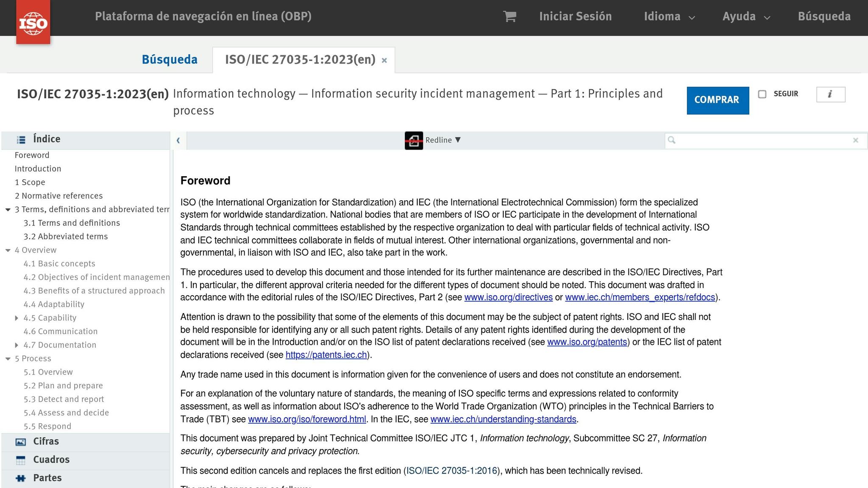868x488 pixels.
Task: Go to Introduction in index
Action: click(38, 169)
